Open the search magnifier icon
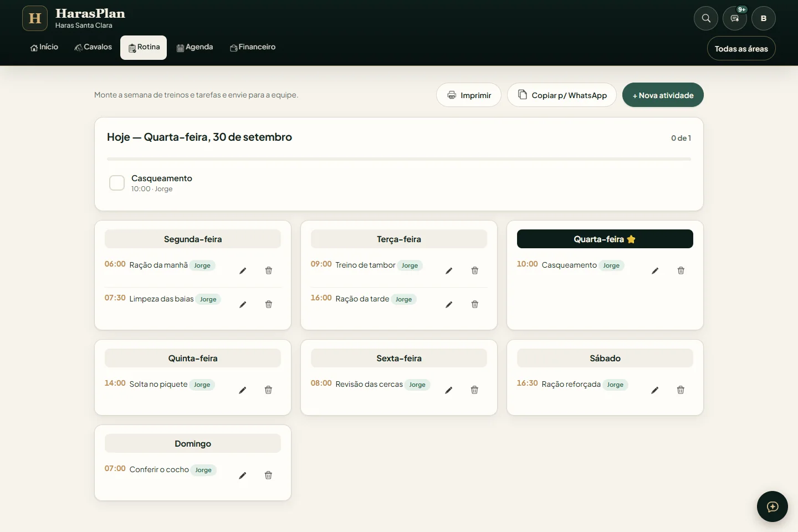798x532 pixels. [x=706, y=18]
